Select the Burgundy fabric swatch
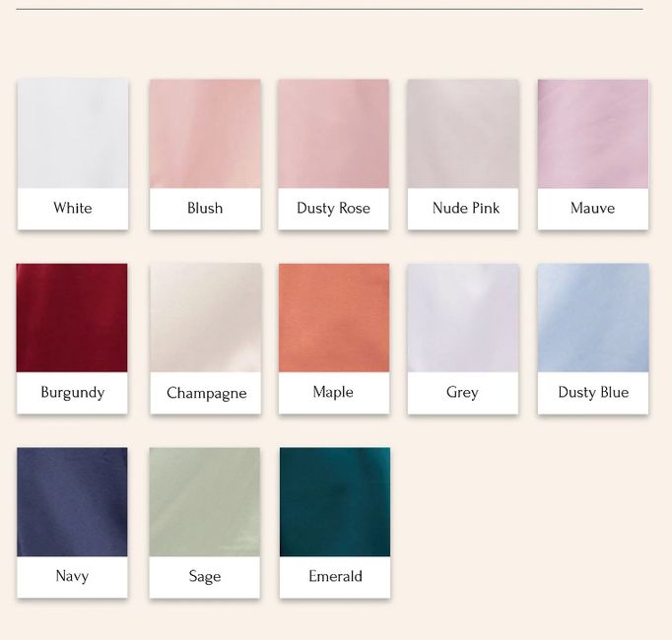Viewport: 672px width, 640px height. 72,339
